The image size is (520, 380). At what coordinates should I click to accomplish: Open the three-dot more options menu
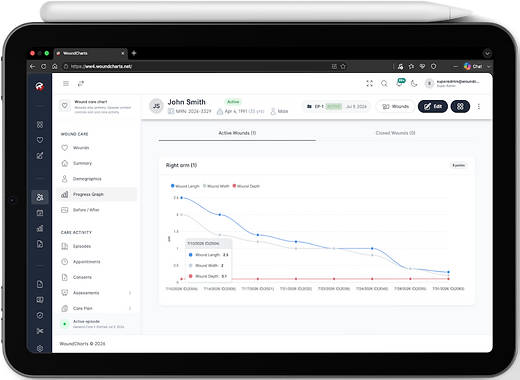pos(479,107)
